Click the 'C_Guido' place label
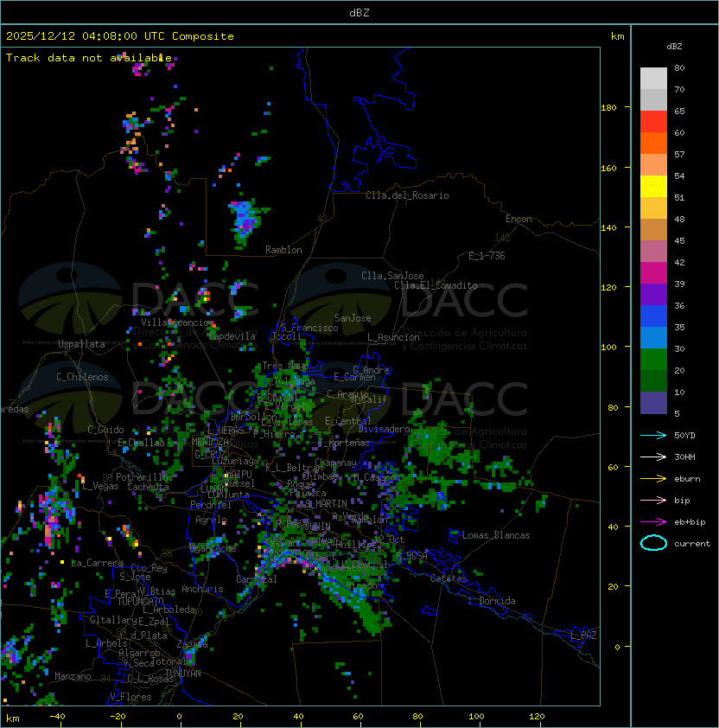 [x=105, y=430]
